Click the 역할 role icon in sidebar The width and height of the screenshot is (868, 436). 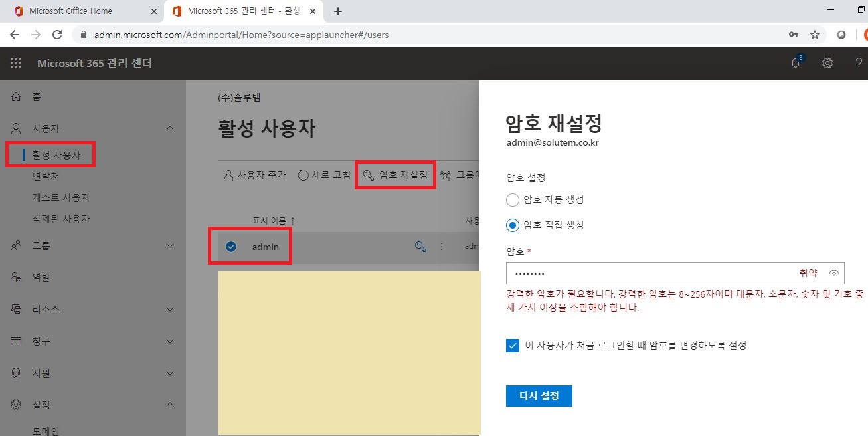pyautogui.click(x=17, y=278)
